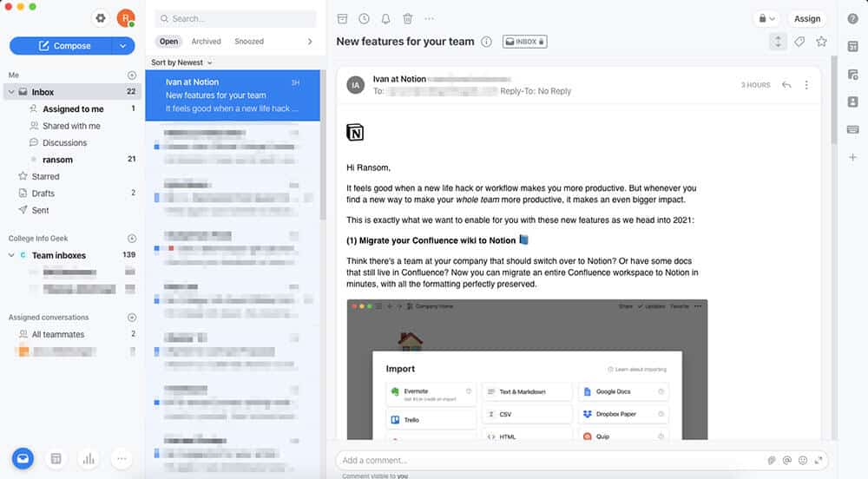The image size is (868, 479).
Task: Add an integration with the plus icon in the right sidebar
Action: (x=852, y=158)
